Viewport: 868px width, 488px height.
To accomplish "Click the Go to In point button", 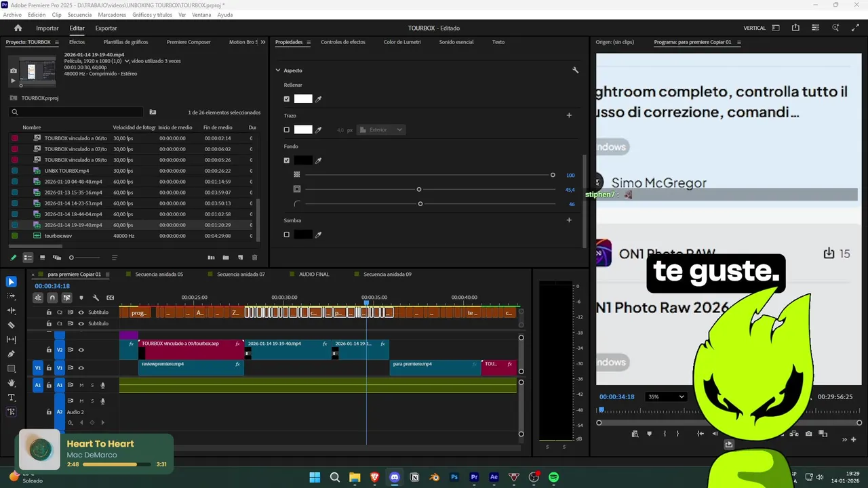I will [x=701, y=434].
